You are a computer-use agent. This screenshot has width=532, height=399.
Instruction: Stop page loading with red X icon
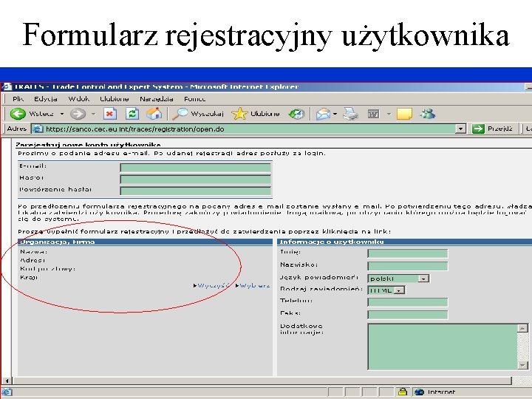110,114
